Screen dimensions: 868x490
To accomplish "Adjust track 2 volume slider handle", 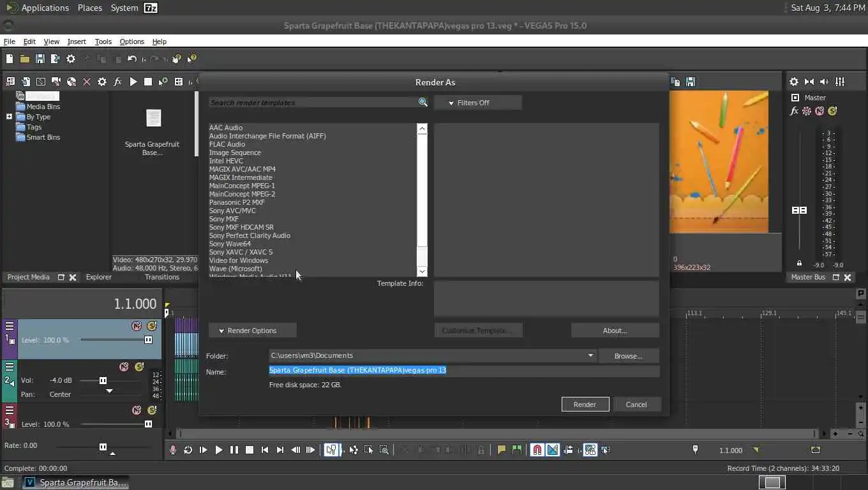I will coord(103,380).
